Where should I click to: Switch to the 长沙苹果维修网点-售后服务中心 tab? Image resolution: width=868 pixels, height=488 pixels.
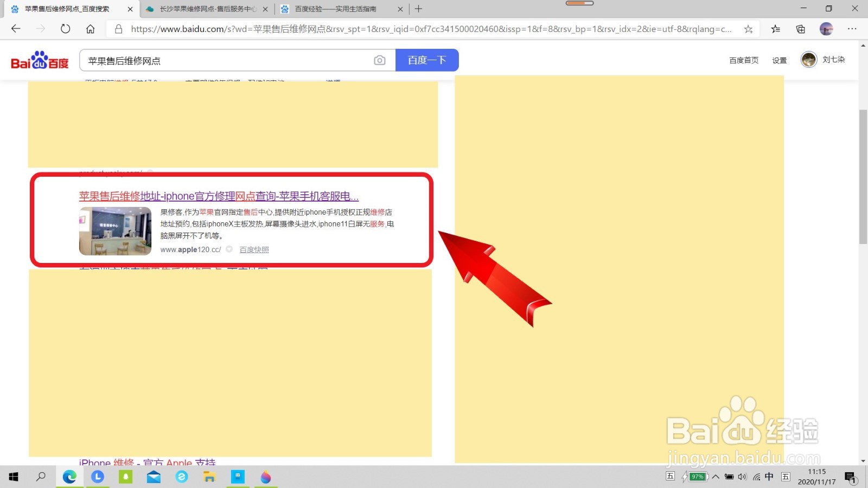coord(207,9)
